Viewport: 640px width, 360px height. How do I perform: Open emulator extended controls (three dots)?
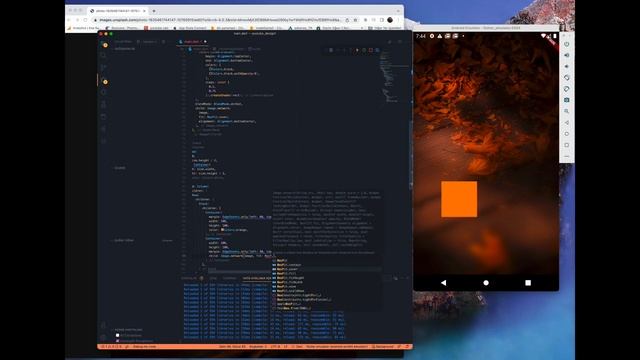567,156
